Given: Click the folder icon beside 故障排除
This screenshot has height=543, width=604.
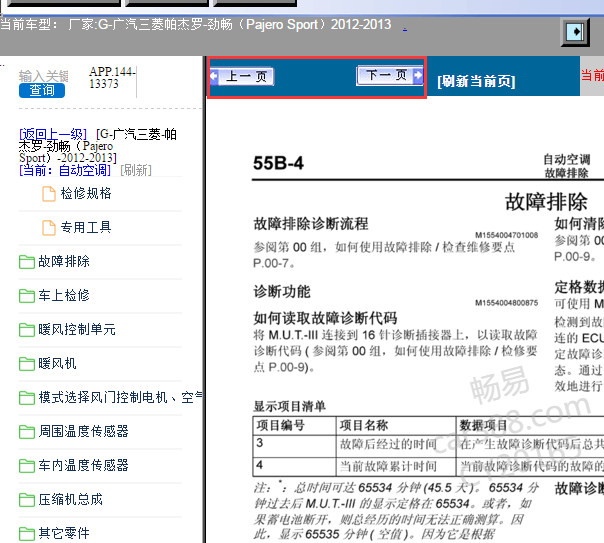Looking at the screenshot, I should [27, 262].
